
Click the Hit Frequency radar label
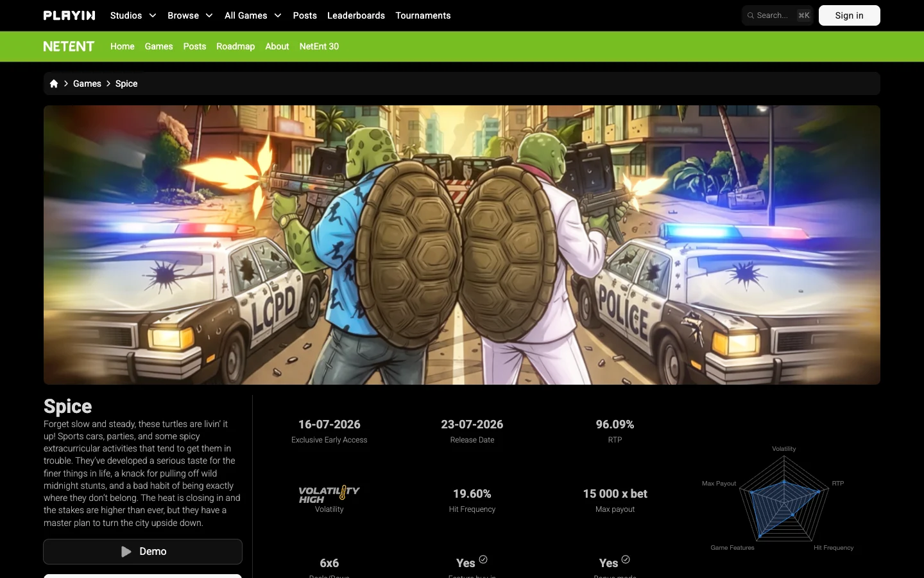(834, 548)
